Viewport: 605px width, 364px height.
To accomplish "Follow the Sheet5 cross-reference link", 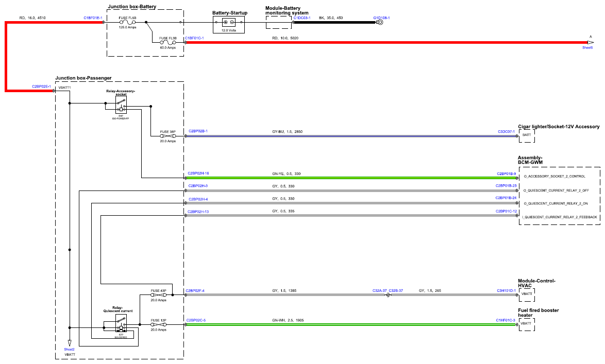I will [587, 48].
